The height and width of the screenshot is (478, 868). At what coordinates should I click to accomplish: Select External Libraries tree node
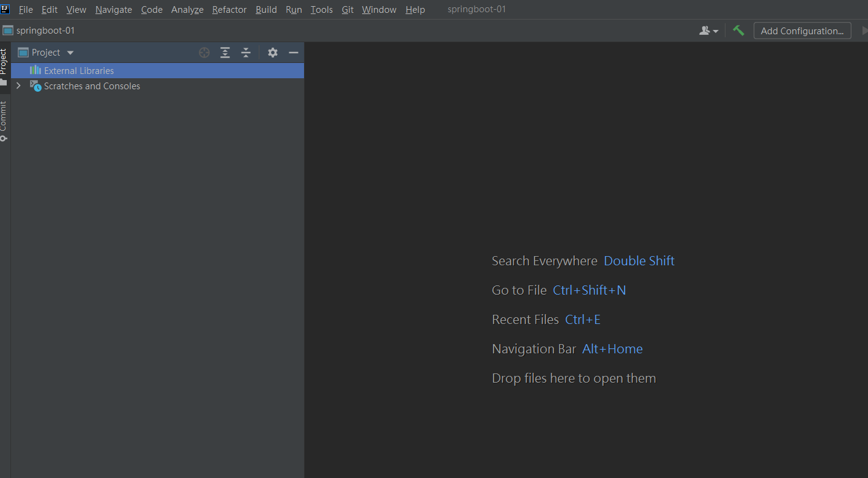click(157, 71)
